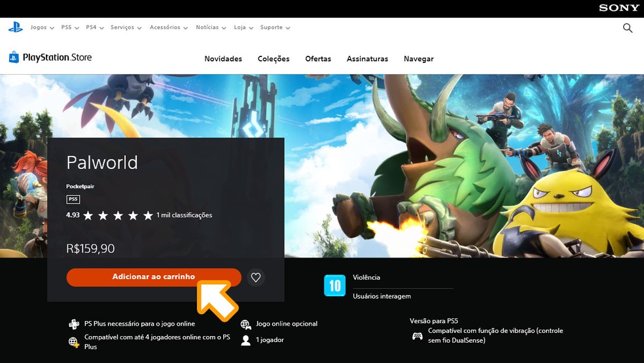The width and height of the screenshot is (644, 363).
Task: Expand the PS4 dropdown menu
Action: tap(95, 27)
